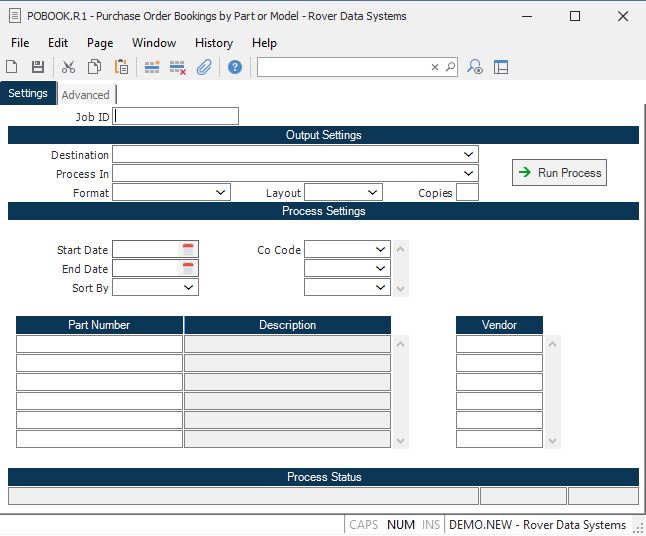Click the first Part Number cell
Image resolution: width=646 pixels, height=536 pixels.
[x=99, y=344]
